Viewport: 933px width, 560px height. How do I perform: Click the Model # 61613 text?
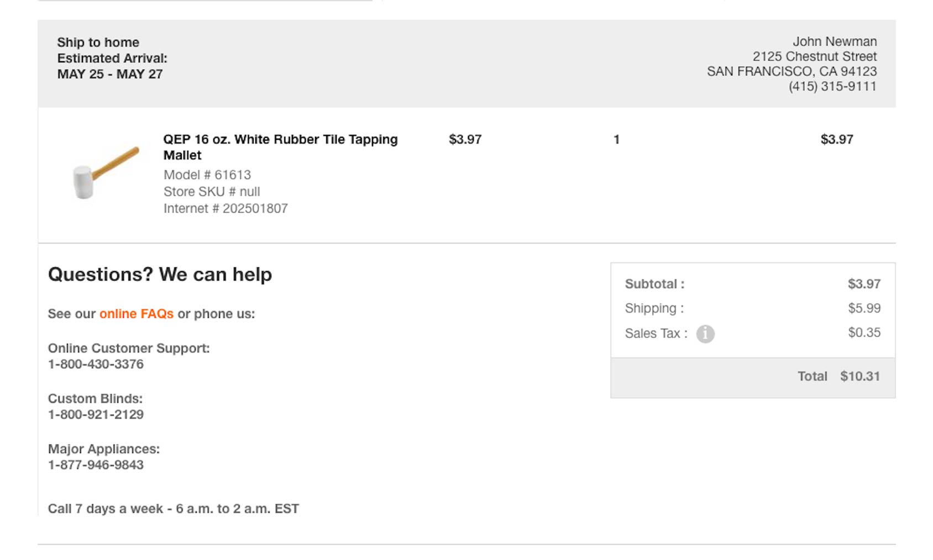point(207,175)
